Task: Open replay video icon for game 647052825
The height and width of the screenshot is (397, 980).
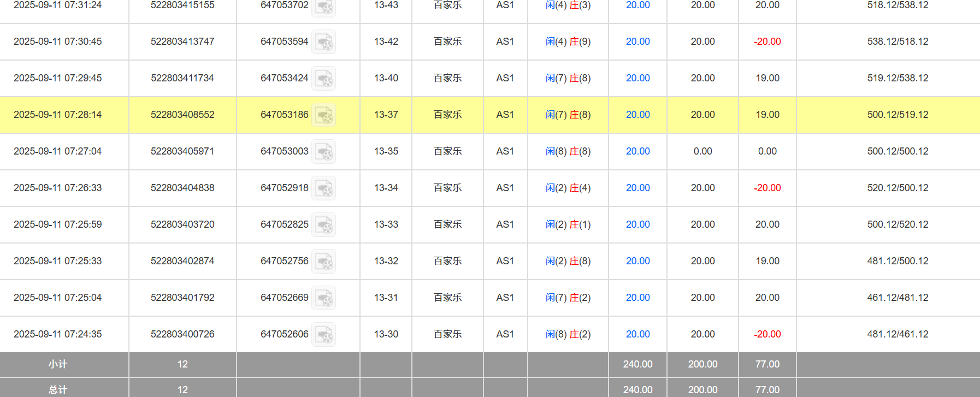Action: point(324,225)
